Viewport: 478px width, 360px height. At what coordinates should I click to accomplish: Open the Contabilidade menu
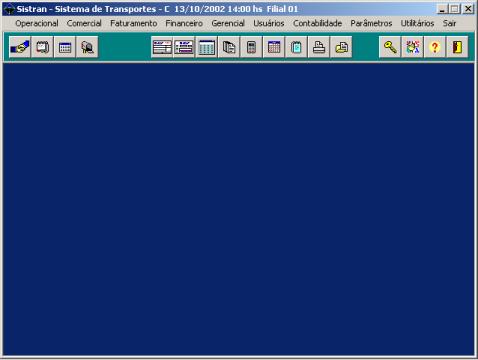[317, 23]
